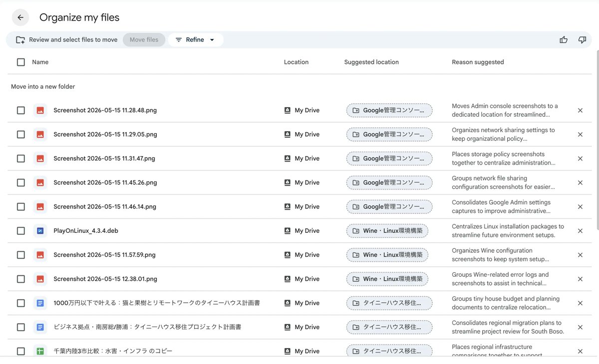The height and width of the screenshot is (364, 599).
Task: Click the Reason suggested column header
Action: (478, 62)
